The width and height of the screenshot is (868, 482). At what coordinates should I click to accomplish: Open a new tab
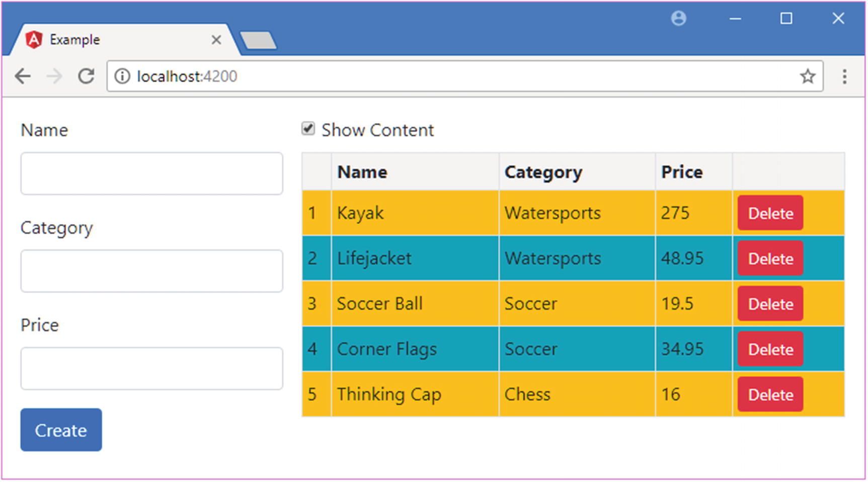pos(258,40)
